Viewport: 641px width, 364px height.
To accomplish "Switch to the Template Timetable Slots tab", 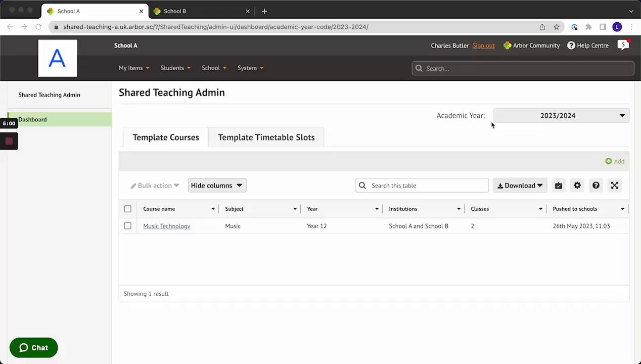I will click(x=266, y=138).
